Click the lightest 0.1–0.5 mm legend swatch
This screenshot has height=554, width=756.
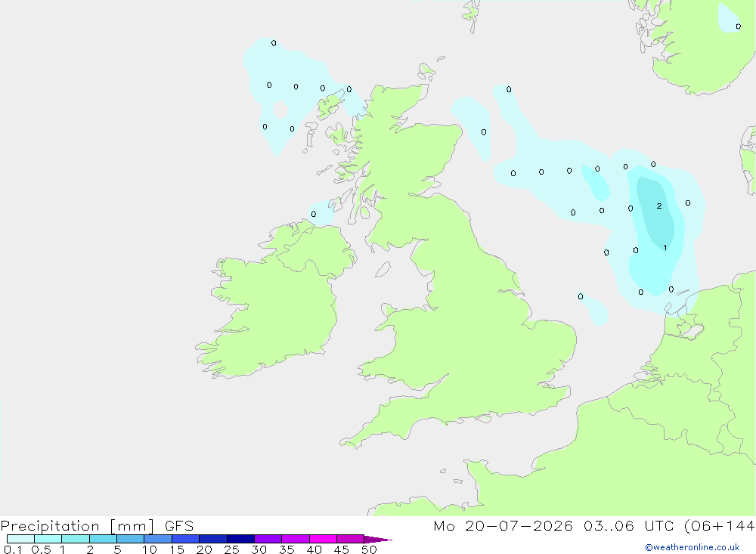(x=20, y=539)
